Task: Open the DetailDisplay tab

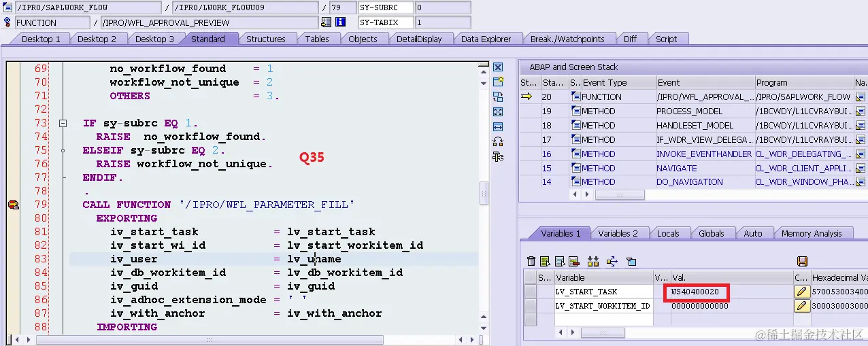Action: click(x=419, y=39)
